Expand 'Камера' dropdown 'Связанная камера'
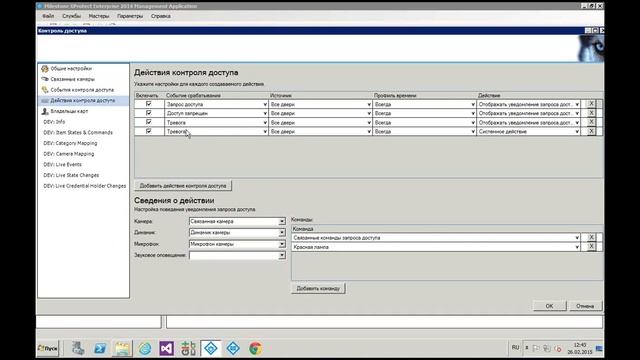Viewport: 640px width, 360px height. point(282,221)
